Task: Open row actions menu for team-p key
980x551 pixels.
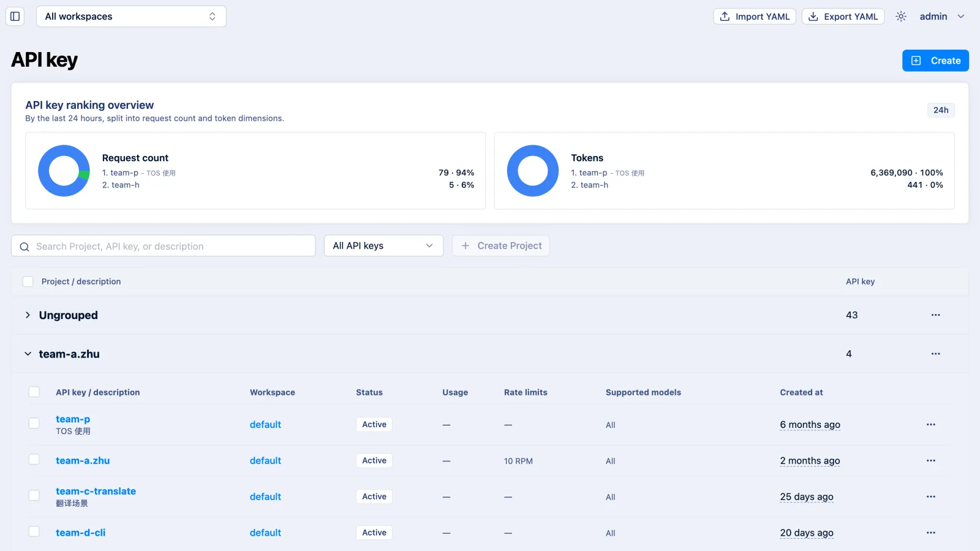Action: tap(930, 424)
